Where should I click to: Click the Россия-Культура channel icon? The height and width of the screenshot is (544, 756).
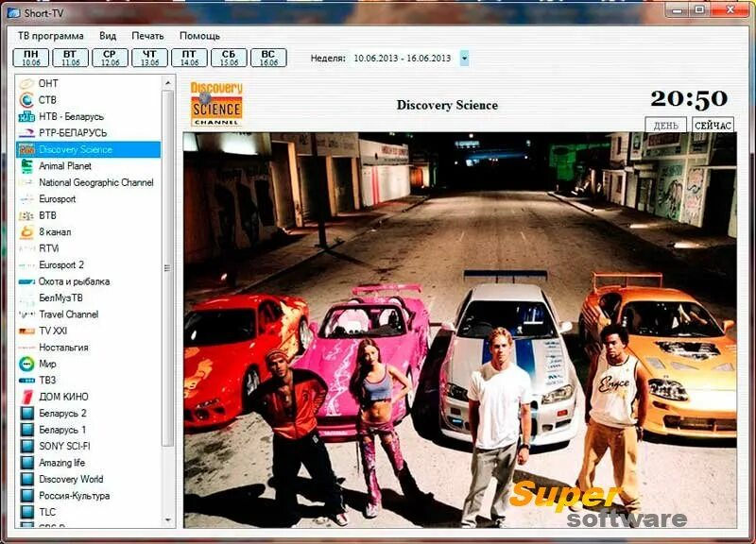27,495
